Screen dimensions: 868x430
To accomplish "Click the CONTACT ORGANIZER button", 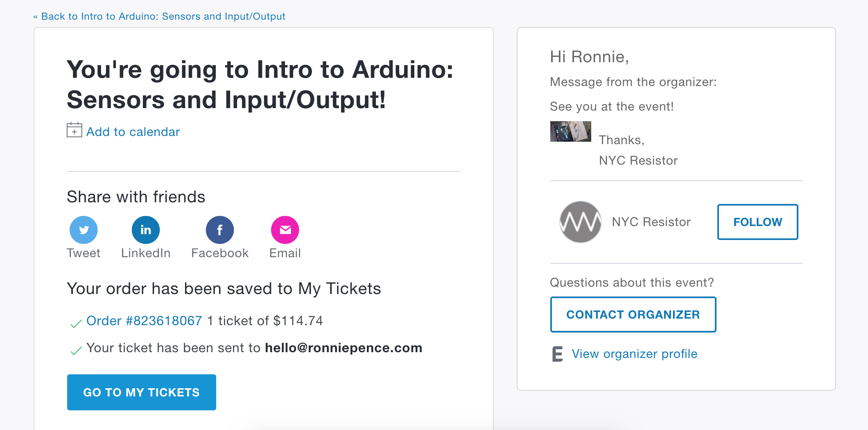I will [633, 315].
